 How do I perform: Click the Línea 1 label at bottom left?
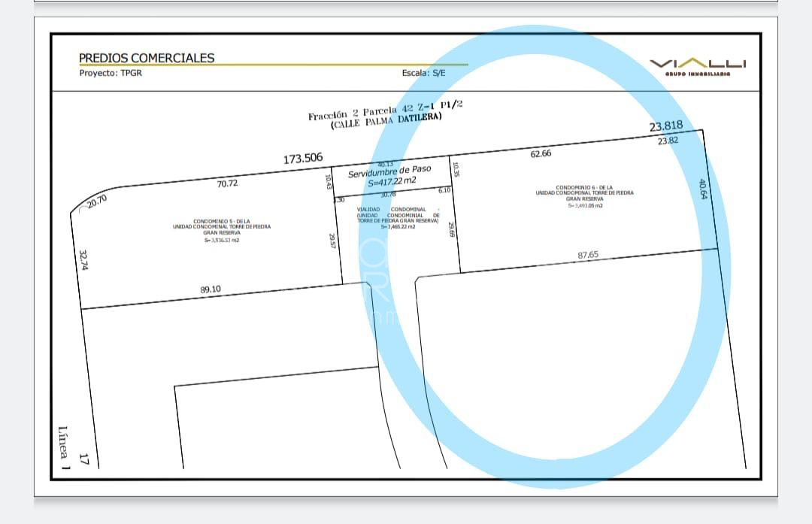pyautogui.click(x=64, y=448)
